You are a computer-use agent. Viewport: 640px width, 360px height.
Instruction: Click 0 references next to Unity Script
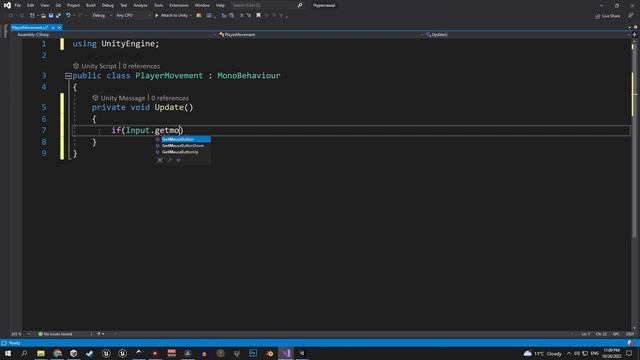click(141, 66)
